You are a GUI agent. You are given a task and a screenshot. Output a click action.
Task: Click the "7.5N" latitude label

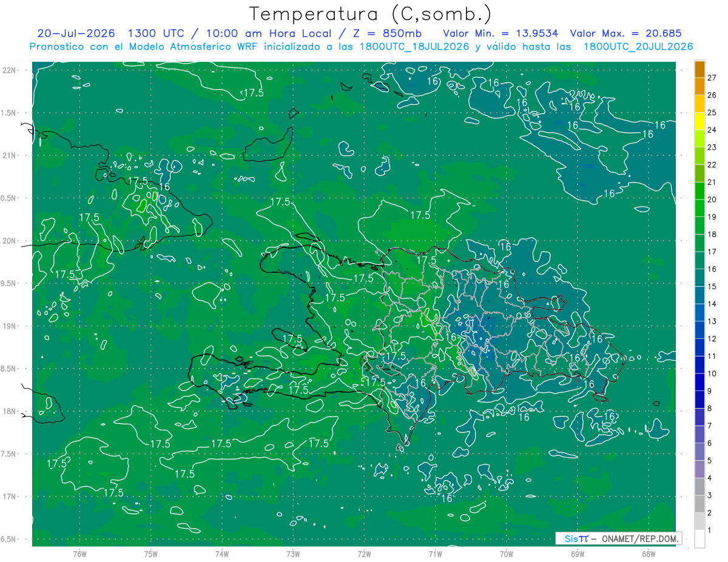[x=8, y=455]
